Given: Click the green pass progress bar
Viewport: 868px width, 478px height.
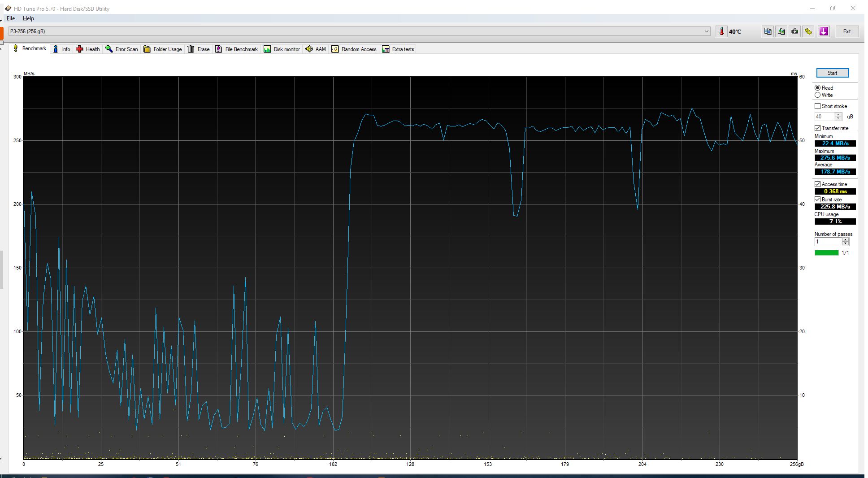Looking at the screenshot, I should point(827,253).
